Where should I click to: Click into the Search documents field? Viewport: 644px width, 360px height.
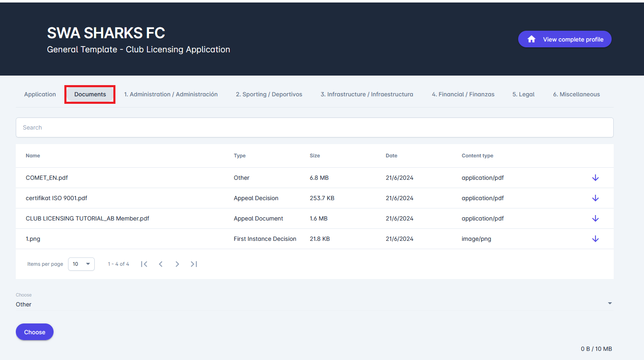(314, 127)
